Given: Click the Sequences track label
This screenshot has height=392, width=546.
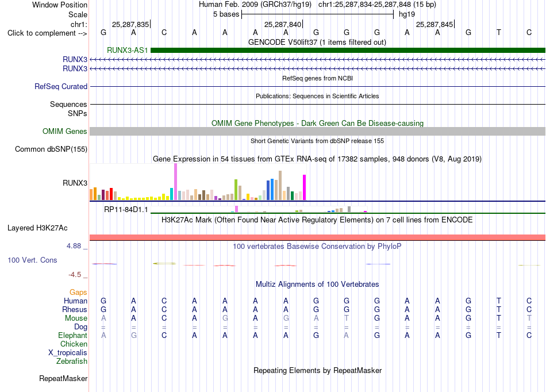Looking at the screenshot, I should coord(68,105).
